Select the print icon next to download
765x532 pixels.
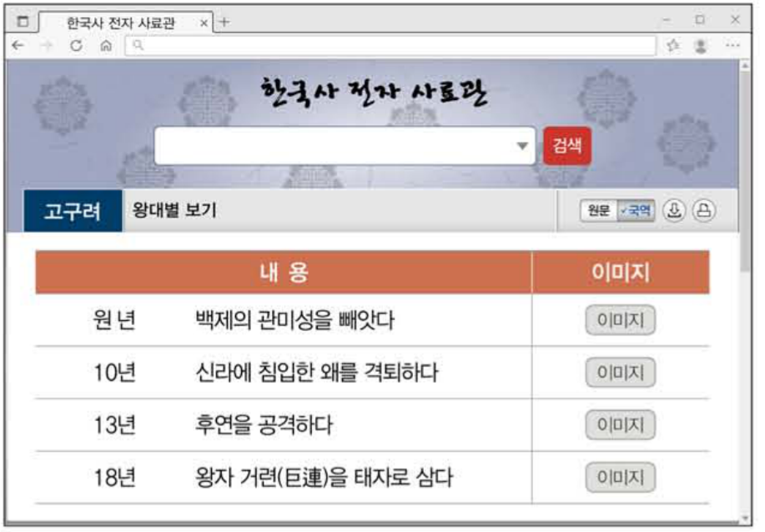703,212
